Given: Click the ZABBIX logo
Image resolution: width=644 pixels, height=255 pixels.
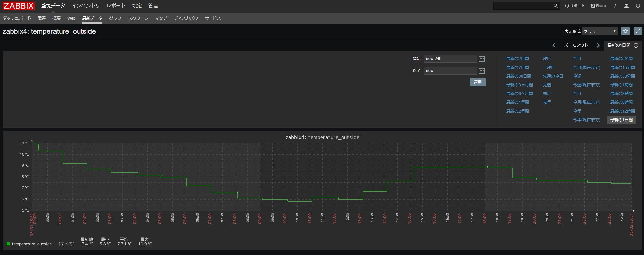Looking at the screenshot, I should [19, 6].
